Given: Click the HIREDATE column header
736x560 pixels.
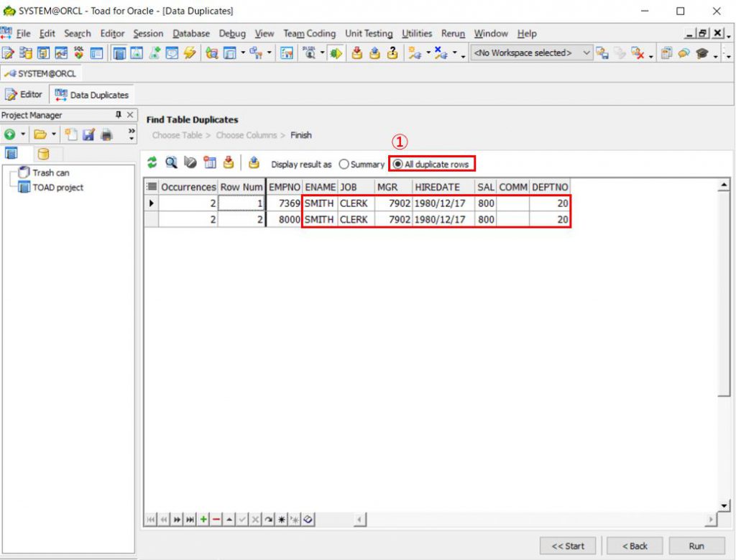Looking at the screenshot, I should [443, 187].
